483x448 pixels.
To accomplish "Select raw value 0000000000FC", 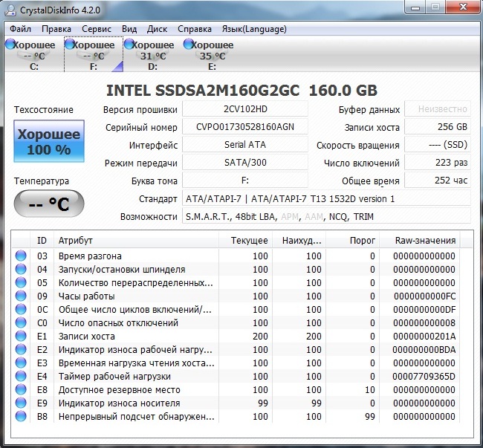I will [424, 296].
